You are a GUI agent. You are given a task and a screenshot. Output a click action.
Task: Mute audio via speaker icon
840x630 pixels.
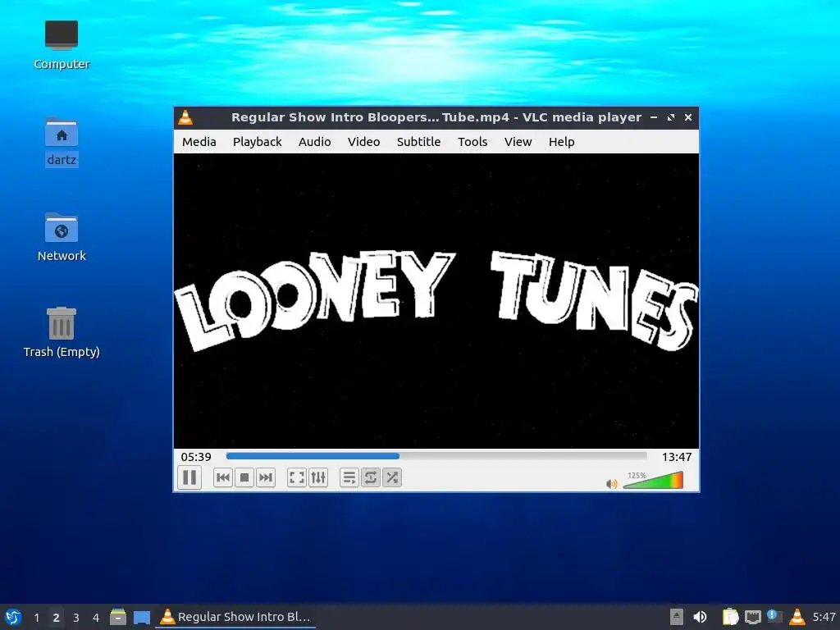612,484
